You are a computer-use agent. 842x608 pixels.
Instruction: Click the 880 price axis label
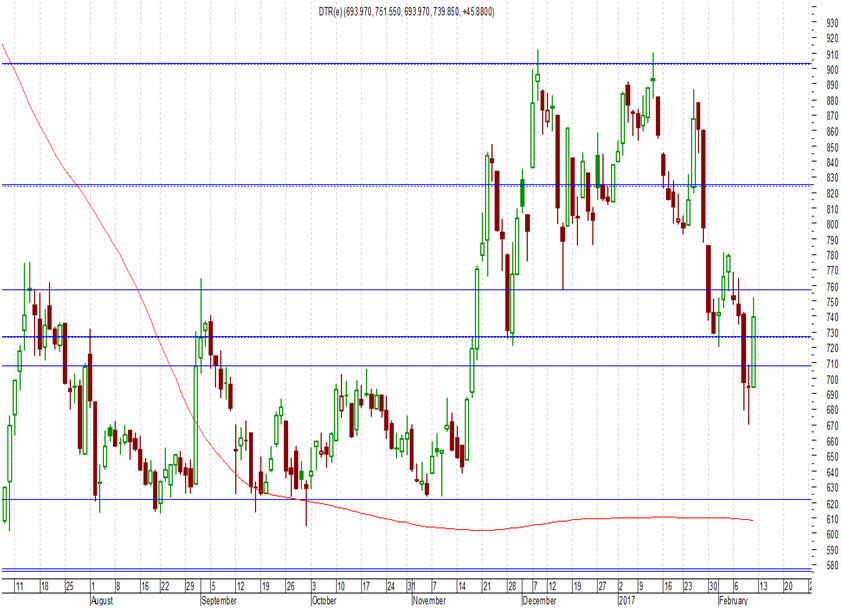(x=832, y=100)
